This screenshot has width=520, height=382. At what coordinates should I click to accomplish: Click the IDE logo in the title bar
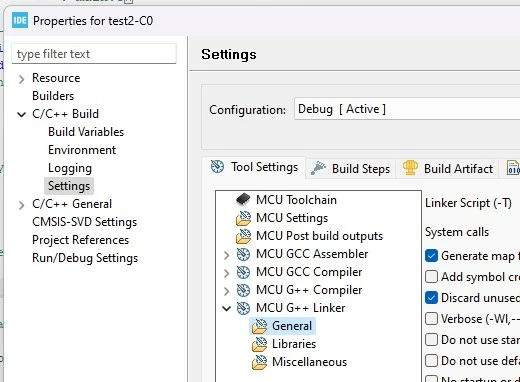(x=20, y=21)
